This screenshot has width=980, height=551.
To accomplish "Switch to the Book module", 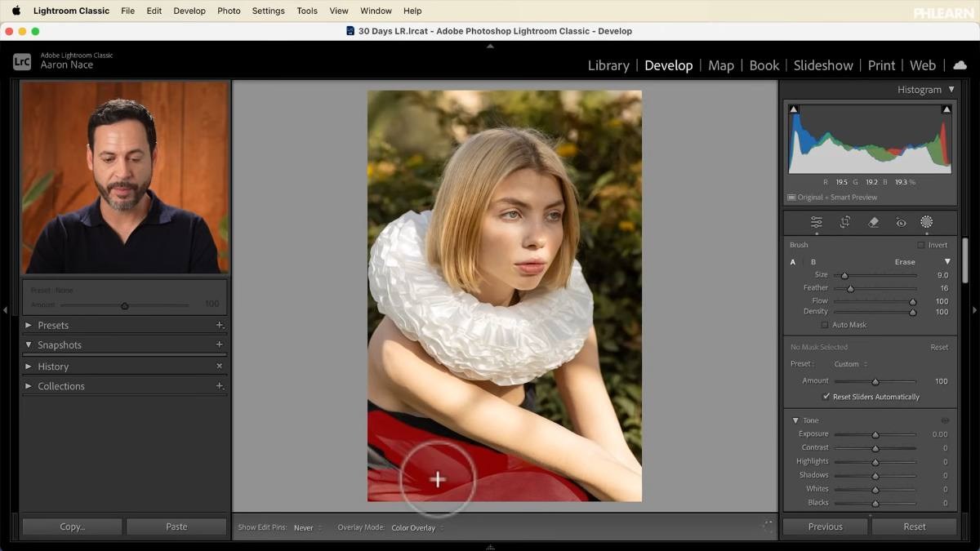I will (764, 65).
